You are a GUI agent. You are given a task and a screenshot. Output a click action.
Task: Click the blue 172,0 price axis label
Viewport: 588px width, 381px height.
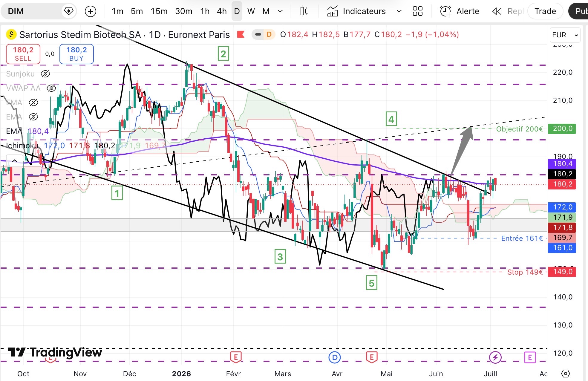pos(562,207)
